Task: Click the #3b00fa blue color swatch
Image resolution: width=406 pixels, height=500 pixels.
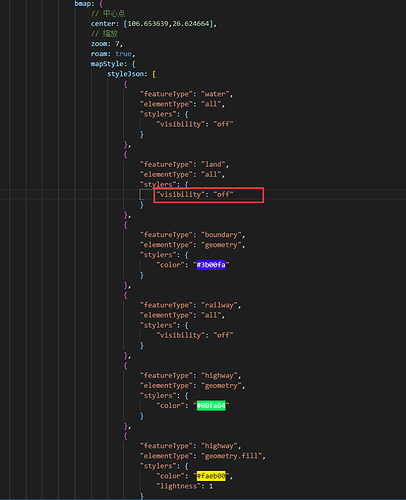Action: (211, 265)
